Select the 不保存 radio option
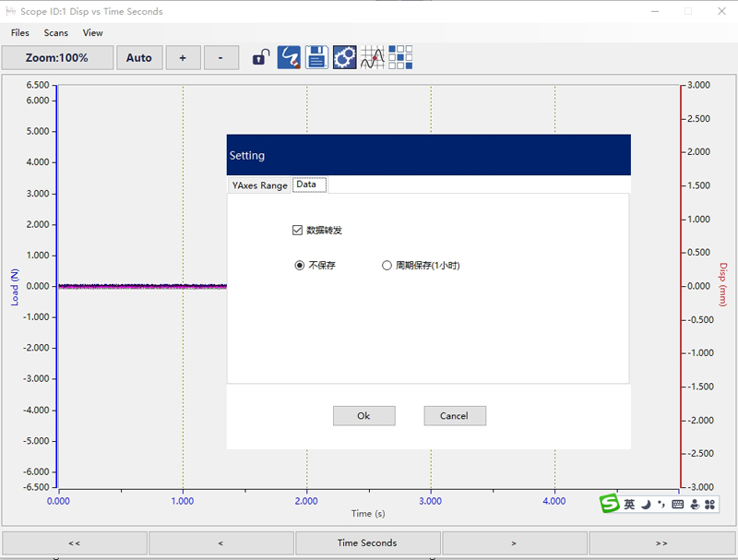Image resolution: width=738 pixels, height=560 pixels. 299,266
